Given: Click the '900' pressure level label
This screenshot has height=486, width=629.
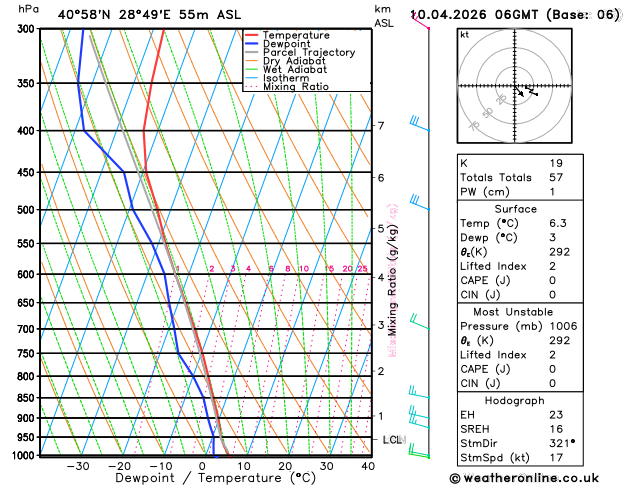Looking at the screenshot, I should 28,418.
